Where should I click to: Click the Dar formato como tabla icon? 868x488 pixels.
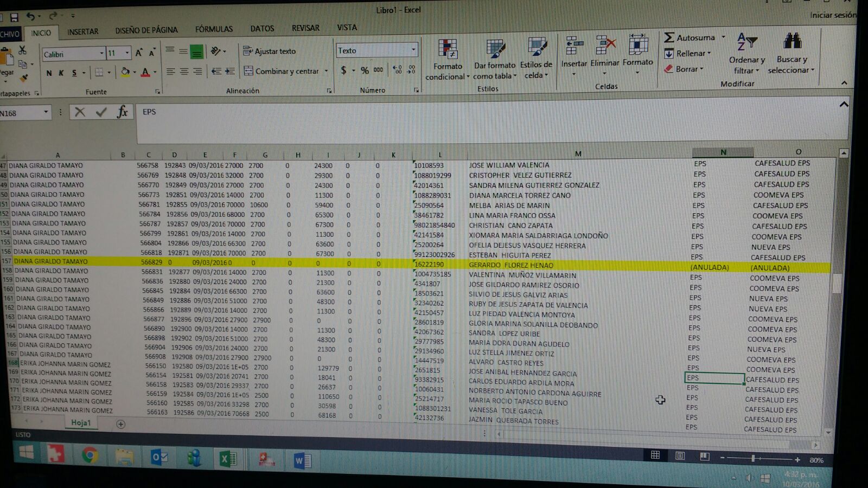(495, 50)
